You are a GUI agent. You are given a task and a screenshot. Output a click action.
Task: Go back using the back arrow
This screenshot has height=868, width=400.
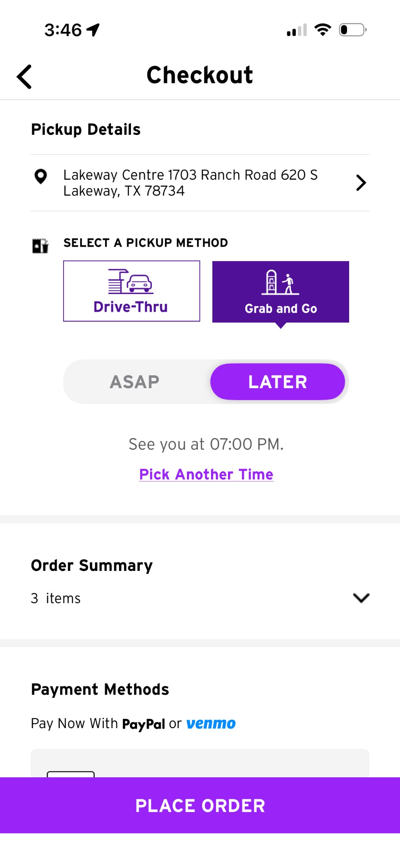click(x=25, y=77)
